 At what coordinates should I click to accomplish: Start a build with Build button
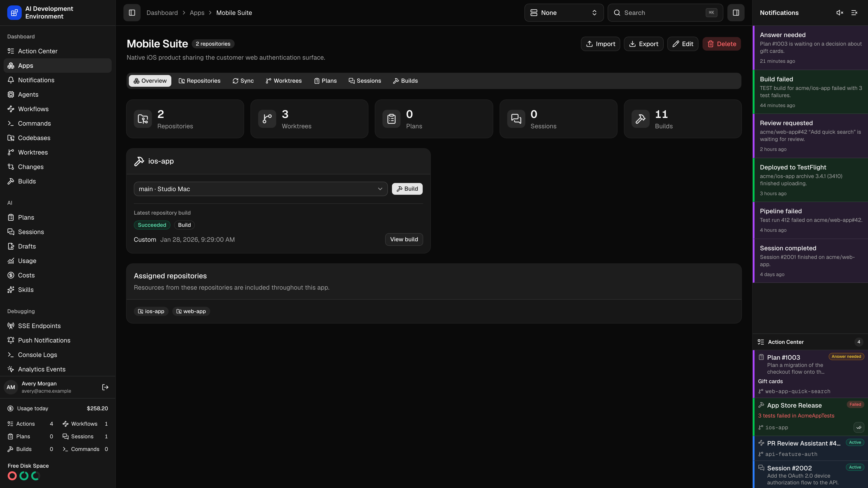click(x=407, y=189)
